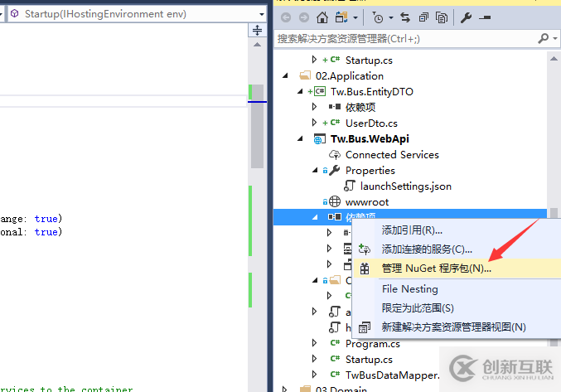Expand the top Startup.cs node
This screenshot has height=392, width=561.
[x=314, y=60]
